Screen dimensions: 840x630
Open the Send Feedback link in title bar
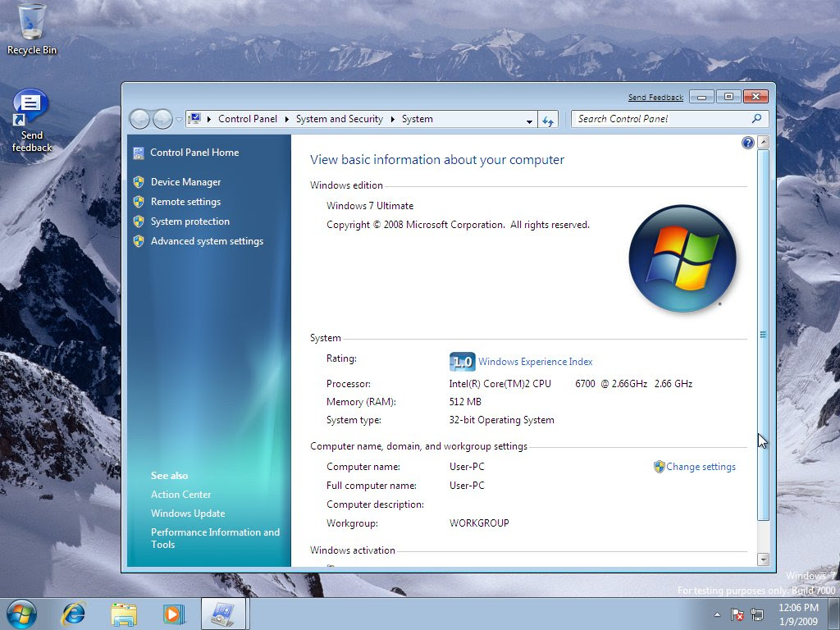(x=655, y=97)
